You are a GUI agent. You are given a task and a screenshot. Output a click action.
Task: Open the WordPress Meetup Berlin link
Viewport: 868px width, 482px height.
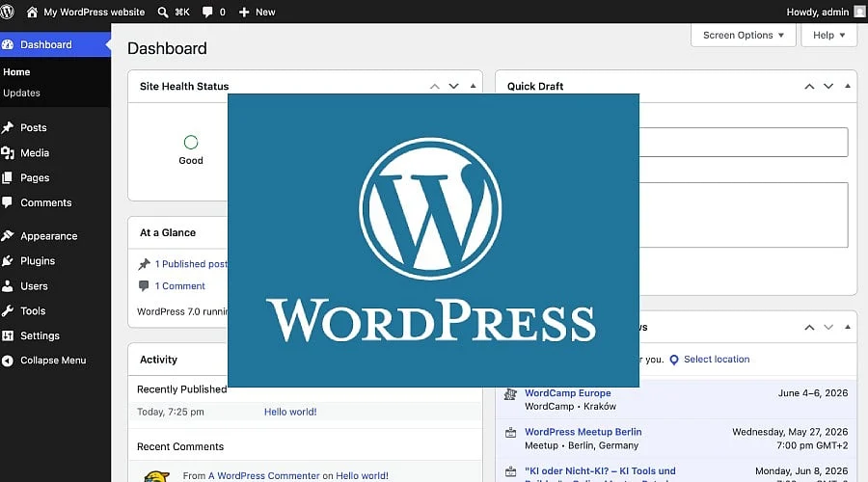point(583,432)
